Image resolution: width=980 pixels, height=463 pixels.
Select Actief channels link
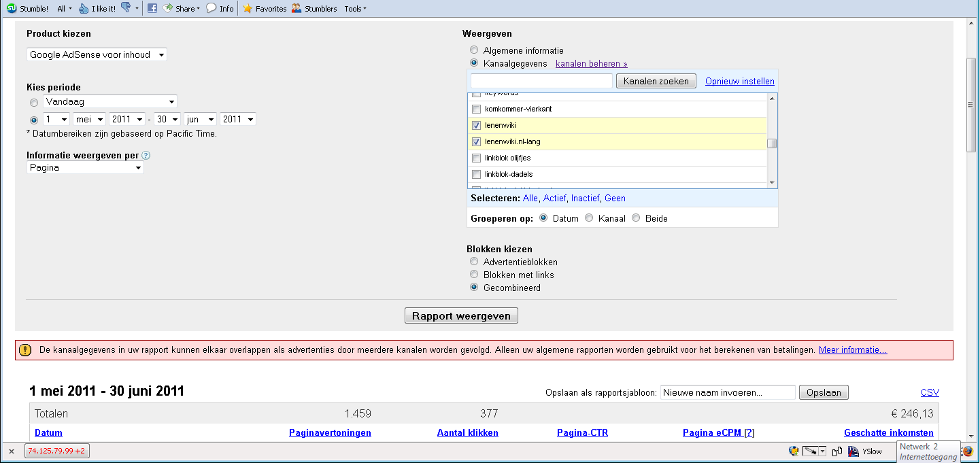coord(554,198)
